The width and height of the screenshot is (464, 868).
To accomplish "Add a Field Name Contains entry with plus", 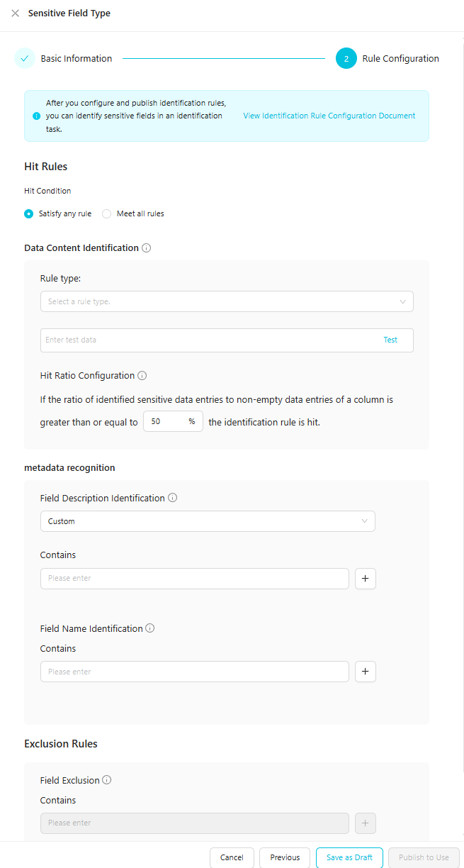I will coord(365,672).
